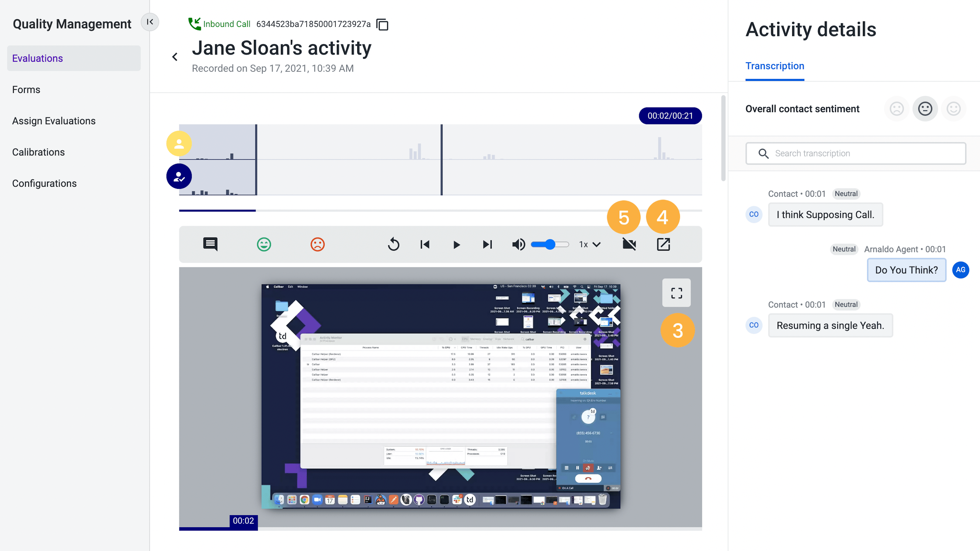Image resolution: width=980 pixels, height=551 pixels.
Task: Click the replay/rewind icon
Action: pos(394,244)
